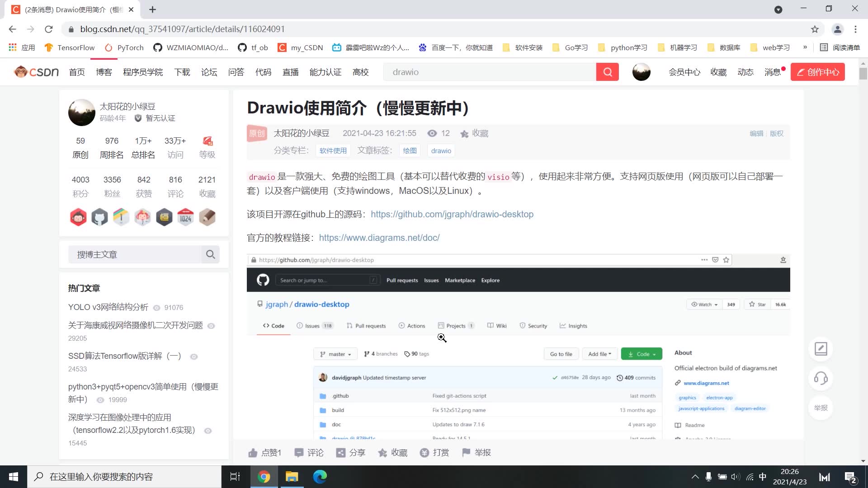Screen dimensions: 868x488
Task: Expand the bookmarks overflow chevron
Action: tap(805, 47)
